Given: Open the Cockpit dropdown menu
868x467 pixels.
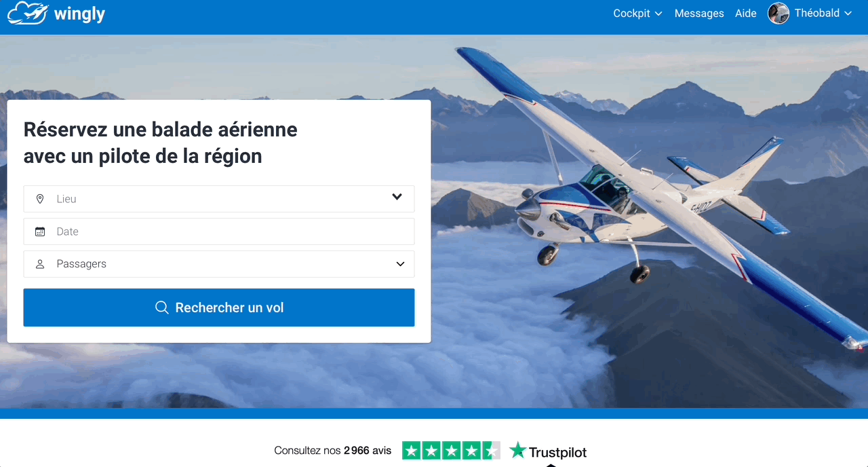Looking at the screenshot, I should coord(637,14).
